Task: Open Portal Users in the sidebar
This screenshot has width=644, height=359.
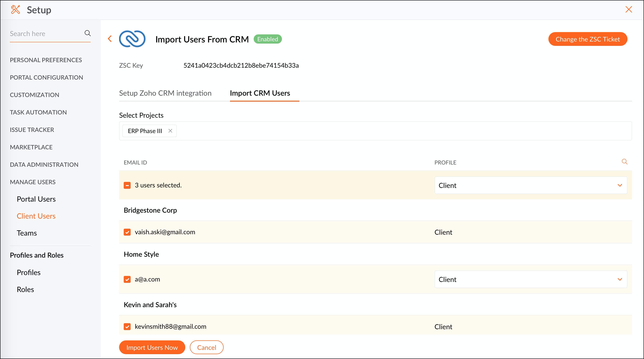Action: point(36,199)
